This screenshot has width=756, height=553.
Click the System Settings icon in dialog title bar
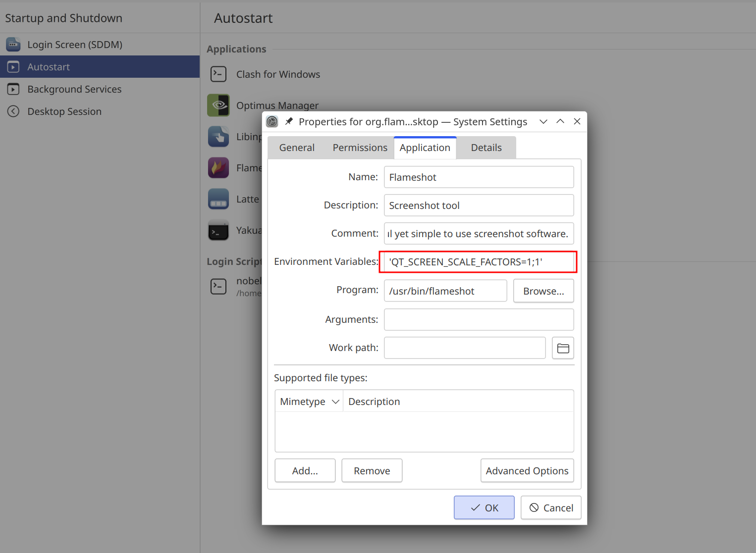point(272,121)
